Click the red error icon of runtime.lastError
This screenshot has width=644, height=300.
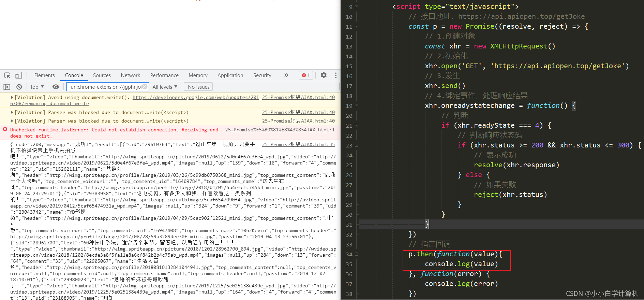[5, 129]
